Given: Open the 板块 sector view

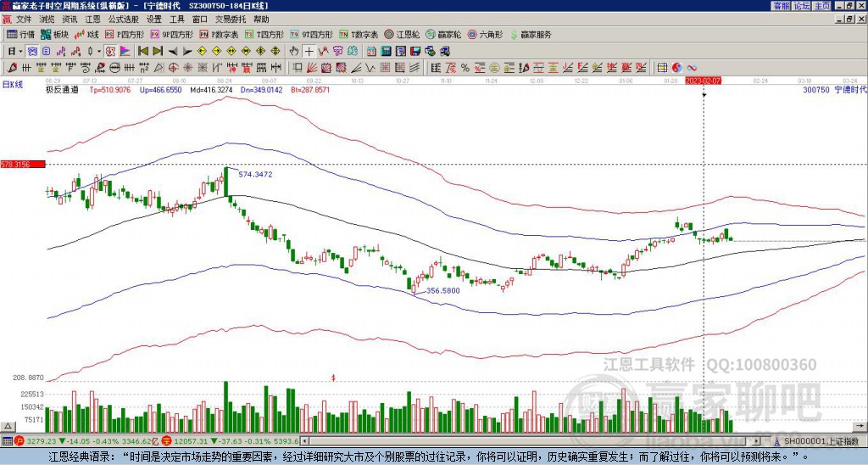Looking at the screenshot, I should 55,34.
